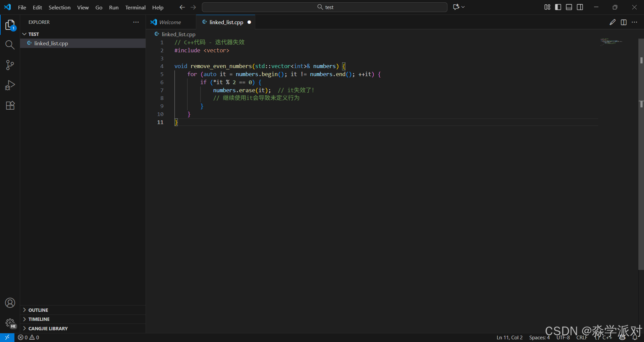
Task: Open the Run and Debug view
Action: pyautogui.click(x=10, y=85)
